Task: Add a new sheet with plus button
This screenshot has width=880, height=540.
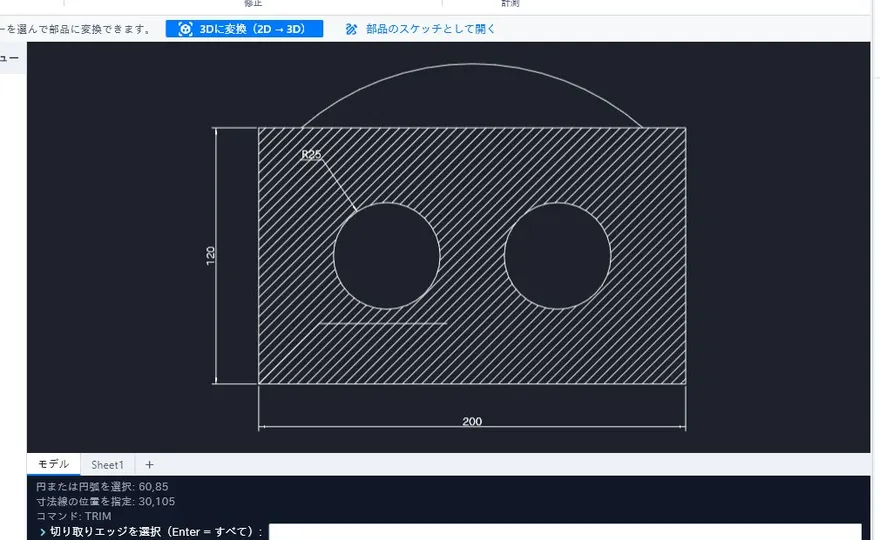Action: click(149, 465)
